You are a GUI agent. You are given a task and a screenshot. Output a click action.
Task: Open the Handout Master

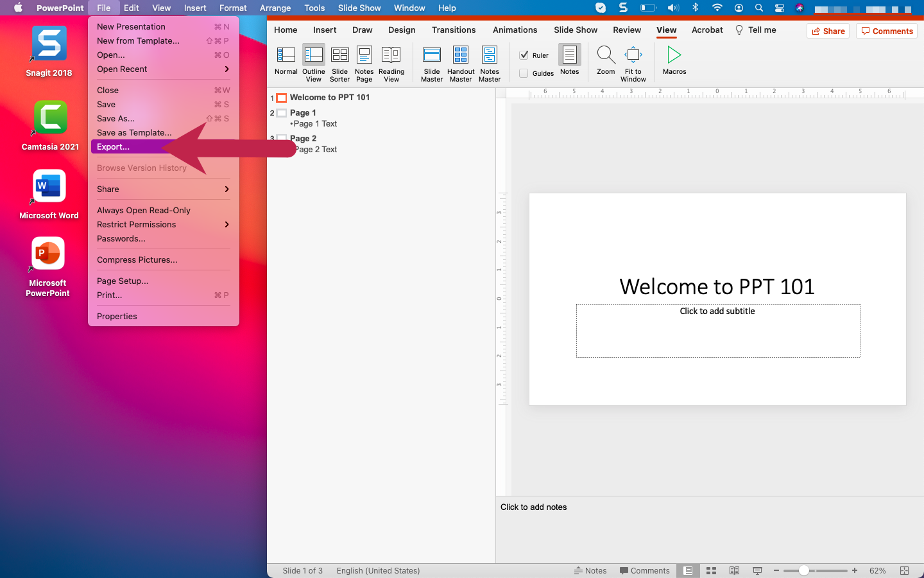460,62
